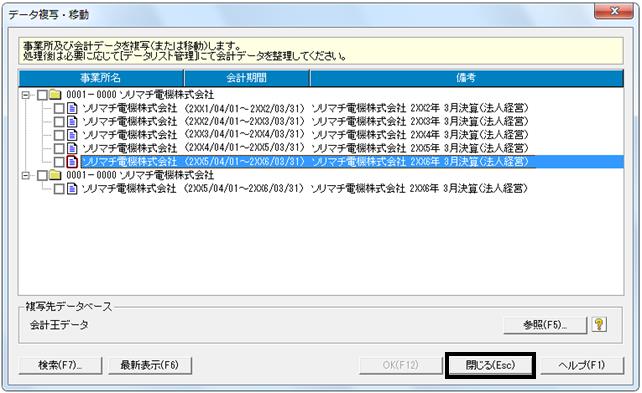The width and height of the screenshot is (642, 393).
Task: Click document icon of 2XX3/04/01 row
Action: (72, 135)
